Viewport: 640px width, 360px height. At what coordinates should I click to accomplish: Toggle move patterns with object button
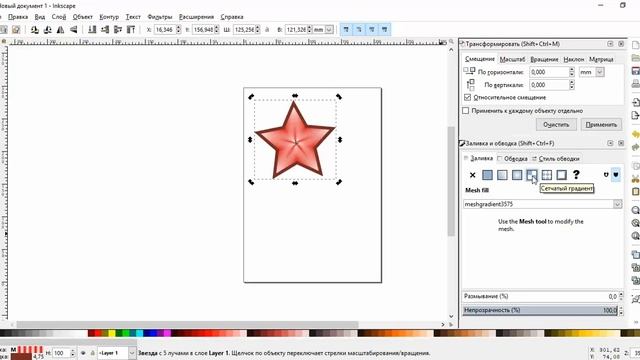(385, 29)
